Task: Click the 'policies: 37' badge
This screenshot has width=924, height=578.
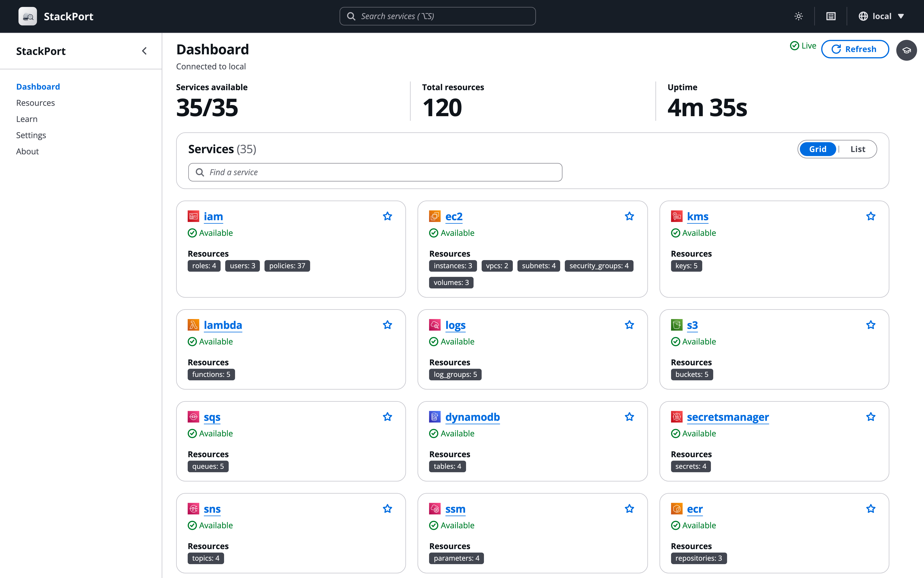Action: tap(287, 266)
